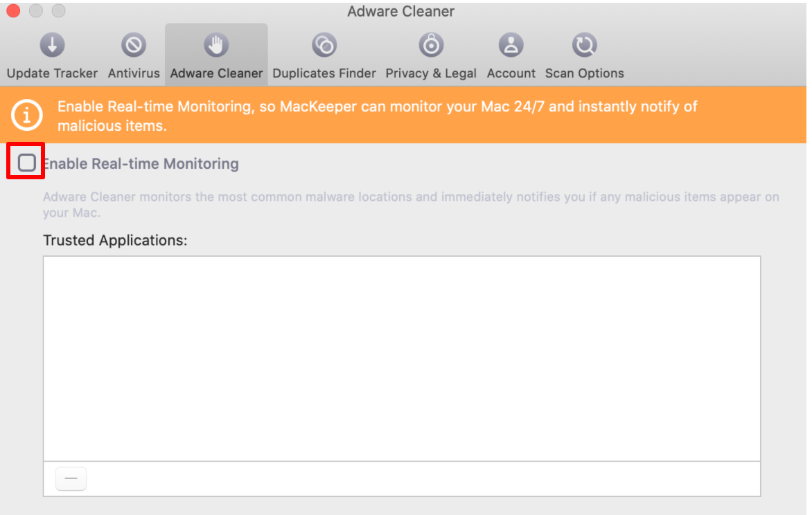Open the Duplicates Finder preferences
Viewport: 812px width, 515px height.
pos(324,55)
